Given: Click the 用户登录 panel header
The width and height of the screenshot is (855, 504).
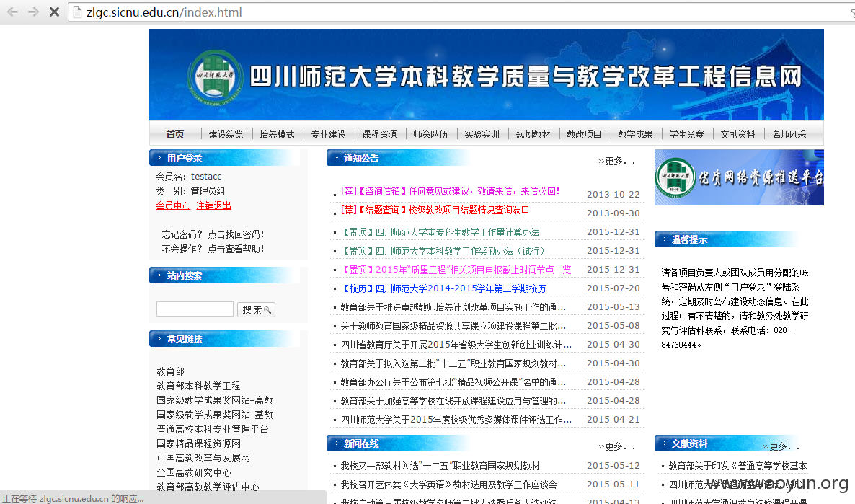Looking at the screenshot, I should (224, 158).
